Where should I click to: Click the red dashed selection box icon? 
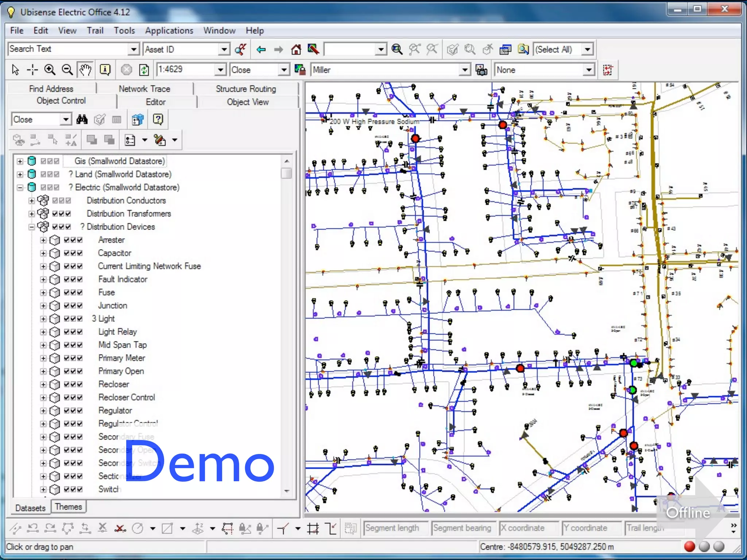608,70
